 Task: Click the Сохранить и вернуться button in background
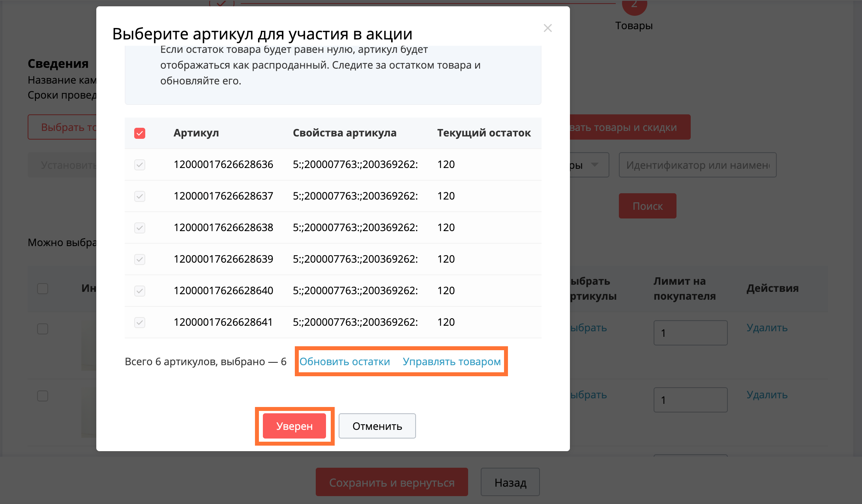(392, 482)
